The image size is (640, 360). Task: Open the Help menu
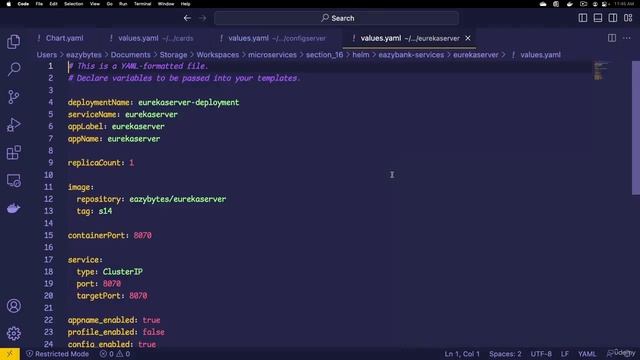click(185, 4)
